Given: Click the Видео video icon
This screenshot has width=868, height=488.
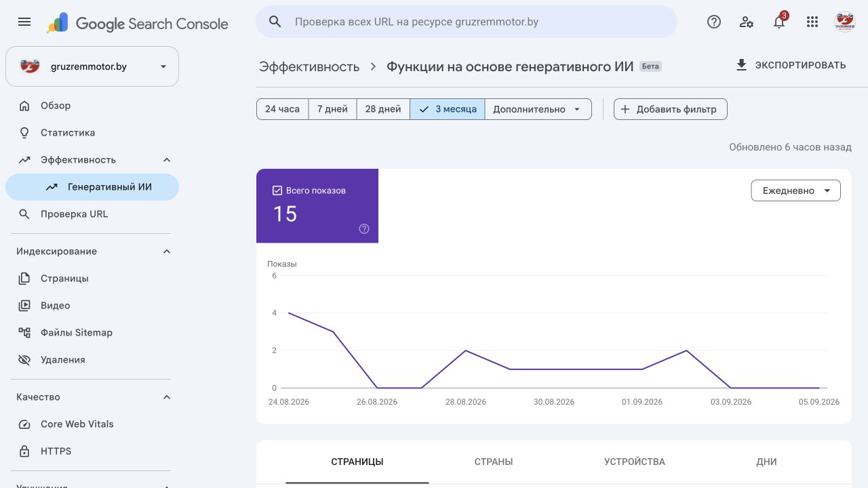Looking at the screenshot, I should click(x=24, y=306).
